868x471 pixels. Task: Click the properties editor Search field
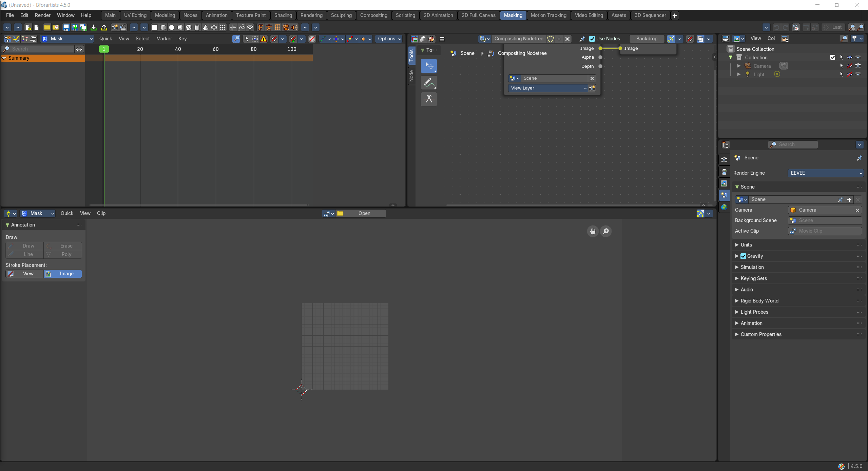pos(793,144)
